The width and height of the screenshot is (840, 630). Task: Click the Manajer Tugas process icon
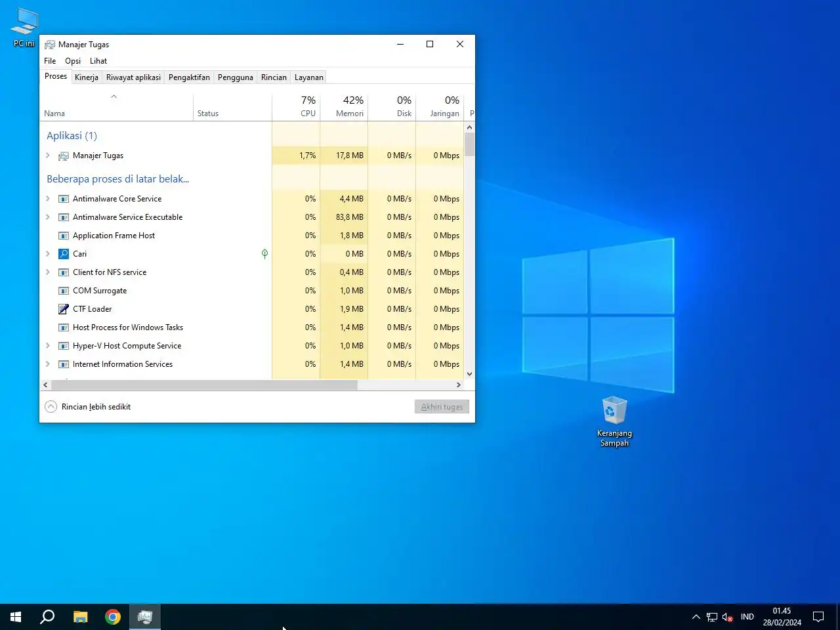64,156
